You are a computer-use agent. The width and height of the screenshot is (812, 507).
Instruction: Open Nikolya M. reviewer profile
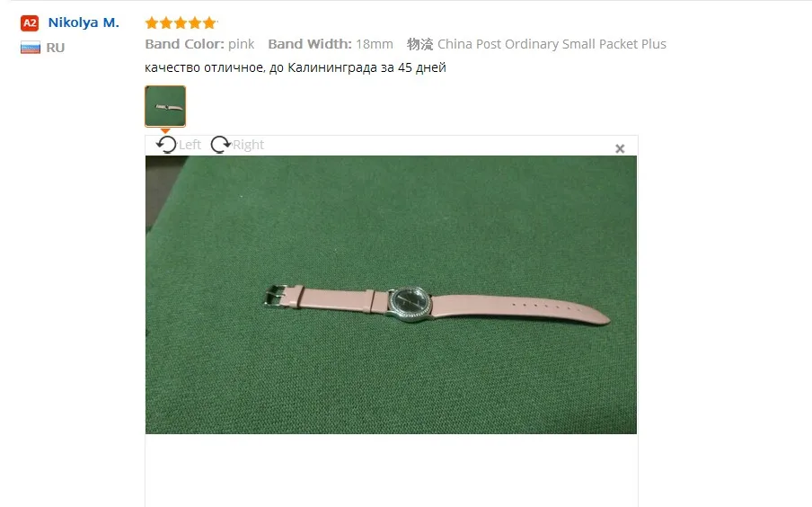pyautogui.click(x=84, y=22)
